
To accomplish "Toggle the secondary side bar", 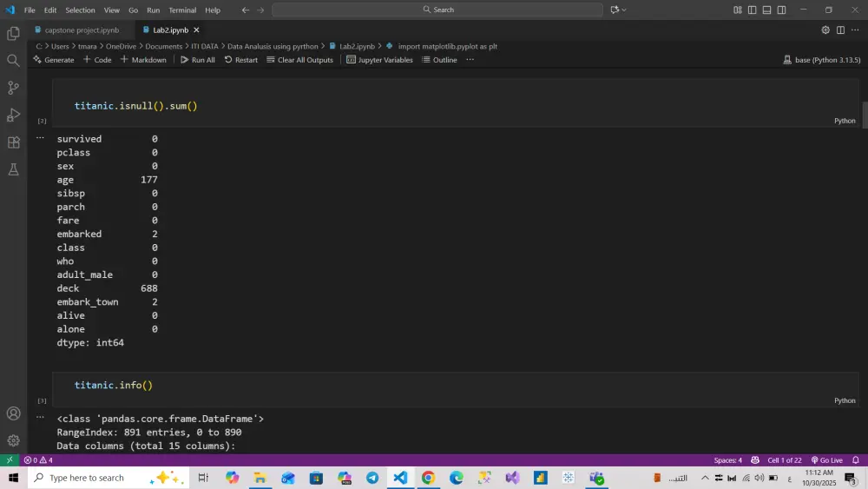I will [x=782, y=10].
